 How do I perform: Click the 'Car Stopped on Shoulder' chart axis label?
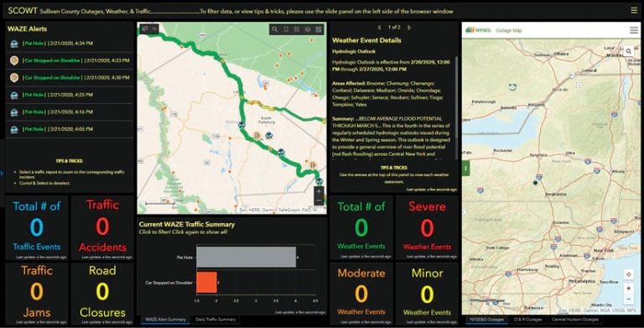[x=169, y=283]
